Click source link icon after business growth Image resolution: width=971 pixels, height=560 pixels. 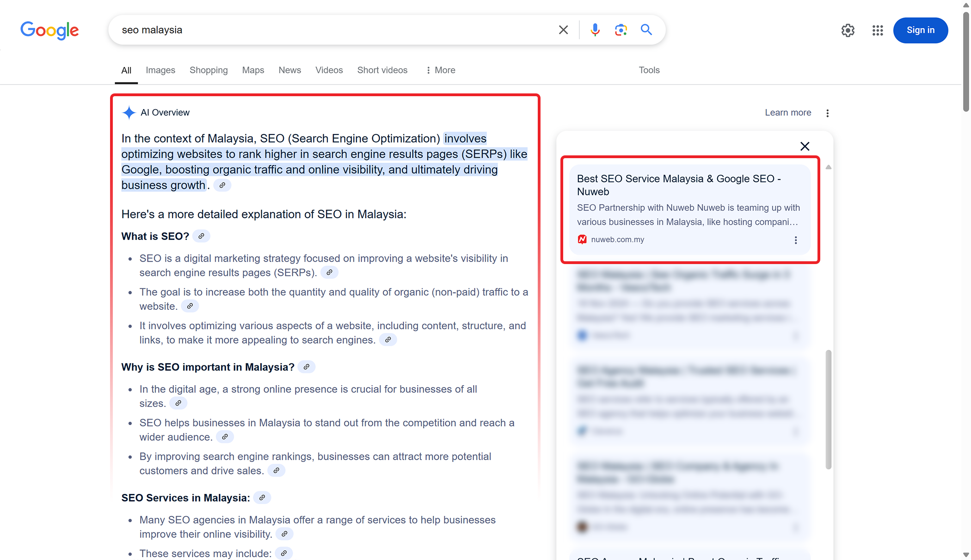tap(222, 185)
